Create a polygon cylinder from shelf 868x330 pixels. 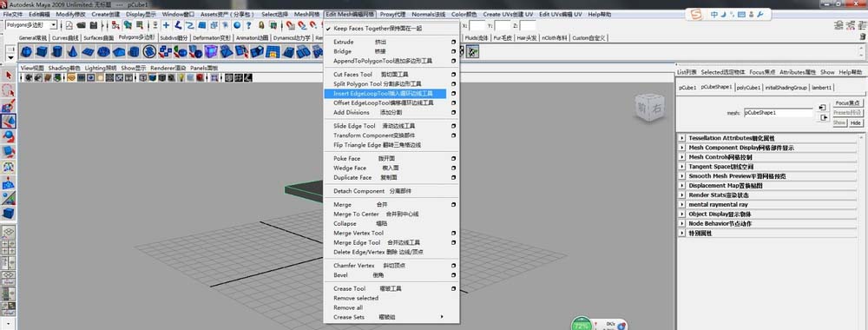(56, 52)
